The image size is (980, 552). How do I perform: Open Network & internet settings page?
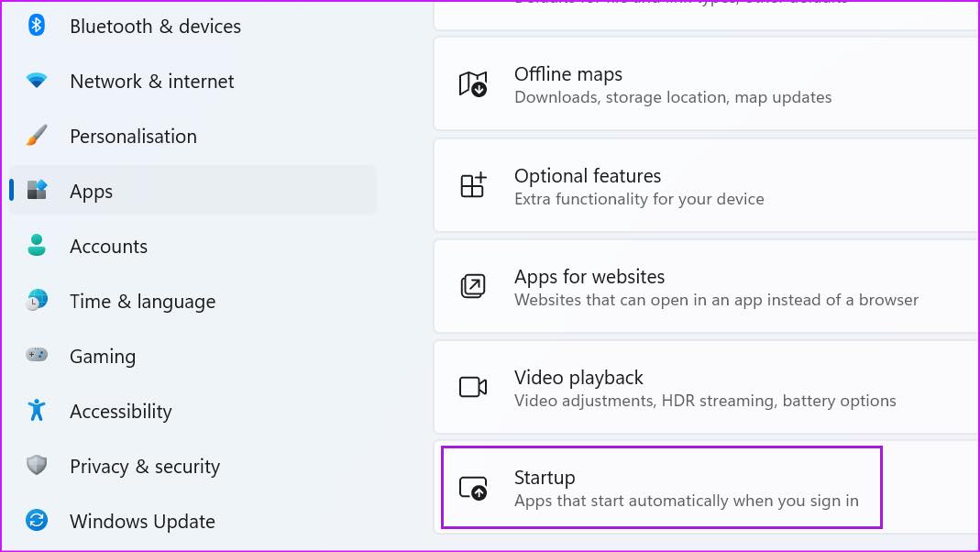click(x=151, y=81)
